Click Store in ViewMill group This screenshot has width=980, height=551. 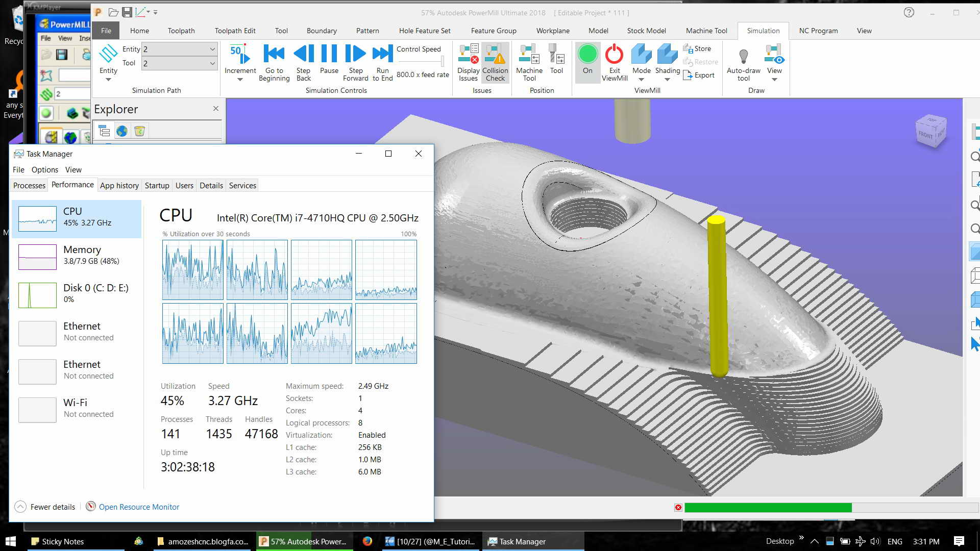[x=697, y=48]
